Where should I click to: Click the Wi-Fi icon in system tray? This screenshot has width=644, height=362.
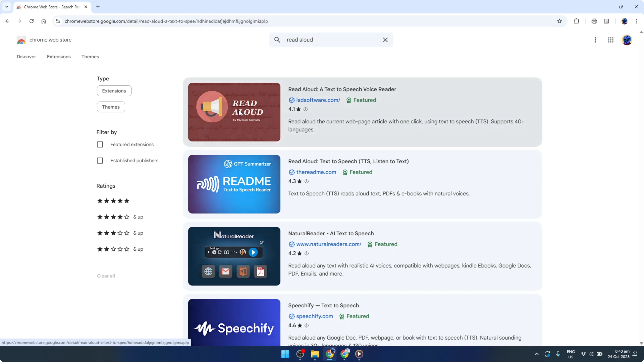pyautogui.click(x=583, y=354)
